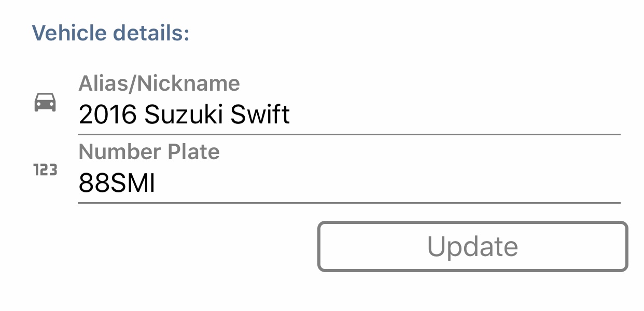Click the Number Plate field label
The image size is (644, 311).
149,152
